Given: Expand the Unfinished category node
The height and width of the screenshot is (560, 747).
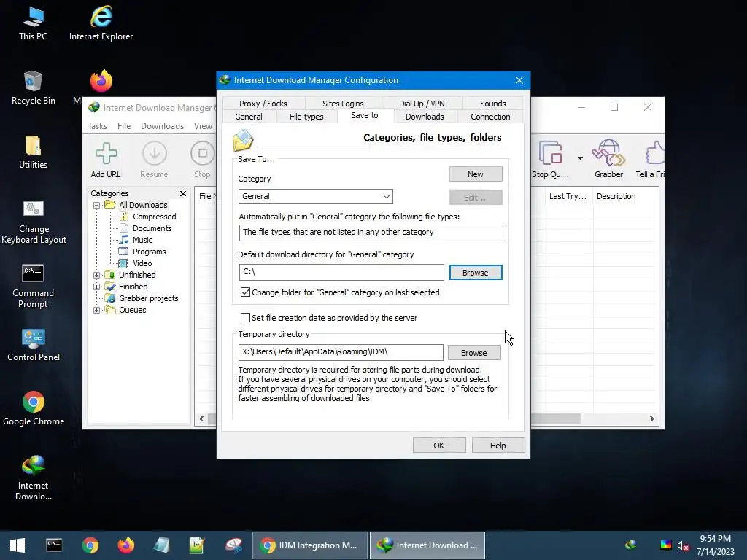Looking at the screenshot, I should 97,275.
